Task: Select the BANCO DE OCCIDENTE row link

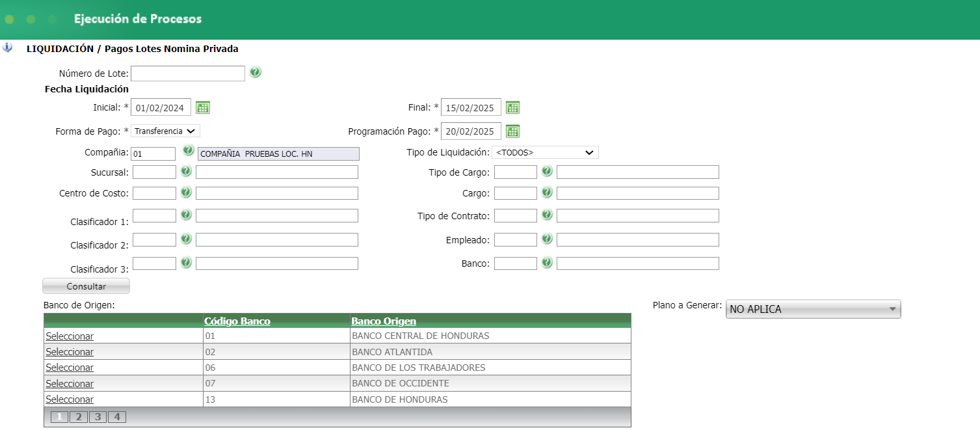Action: point(70,384)
